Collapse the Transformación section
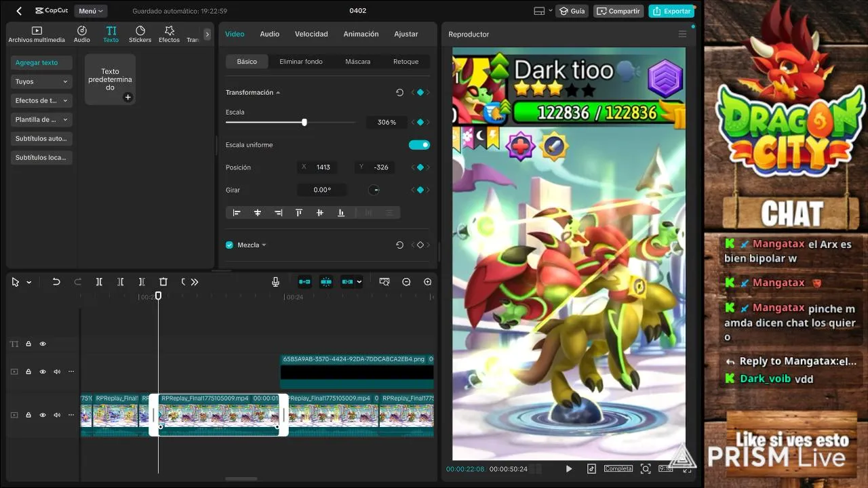 (278, 93)
